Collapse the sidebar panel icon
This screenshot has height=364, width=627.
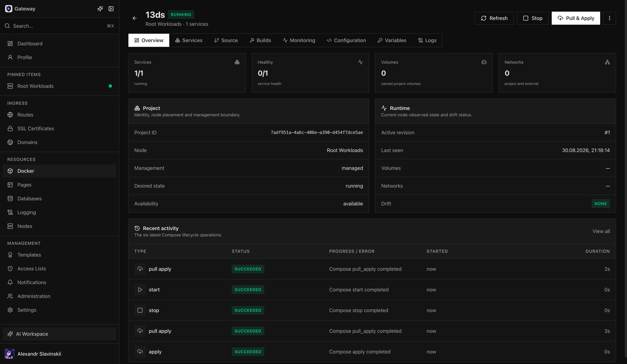111,9
